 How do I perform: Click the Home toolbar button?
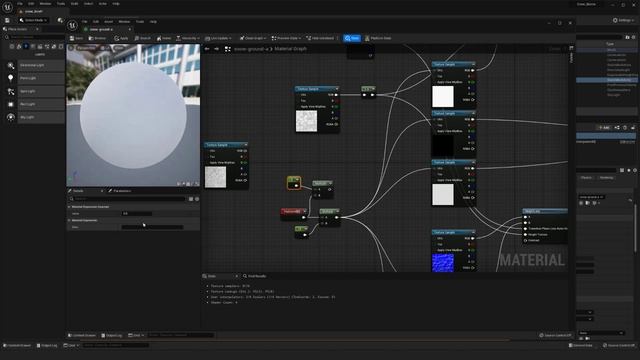click(x=164, y=38)
